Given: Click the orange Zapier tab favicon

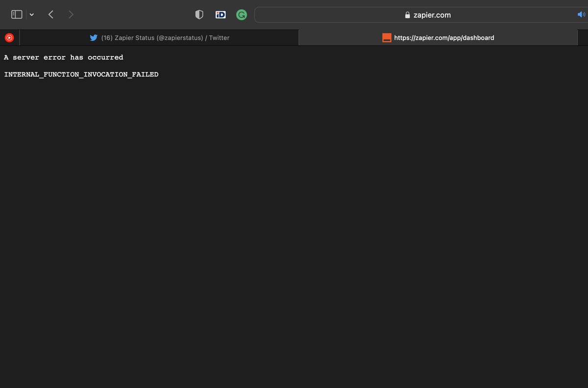Looking at the screenshot, I should [x=387, y=38].
